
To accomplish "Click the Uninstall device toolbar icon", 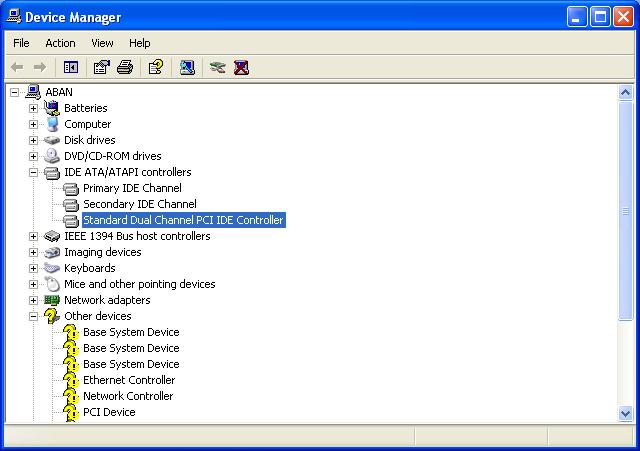I will coord(241,67).
